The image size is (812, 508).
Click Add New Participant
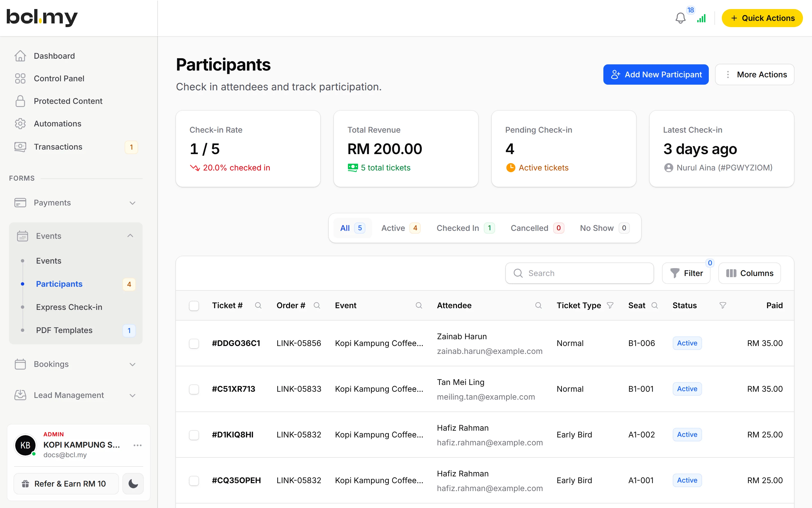click(656, 74)
